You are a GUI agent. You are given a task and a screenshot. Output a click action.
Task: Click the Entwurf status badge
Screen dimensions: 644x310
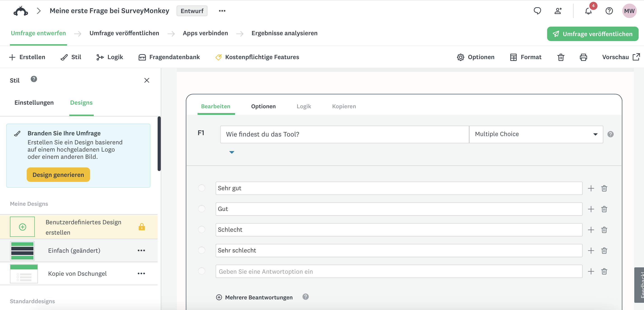tap(192, 11)
